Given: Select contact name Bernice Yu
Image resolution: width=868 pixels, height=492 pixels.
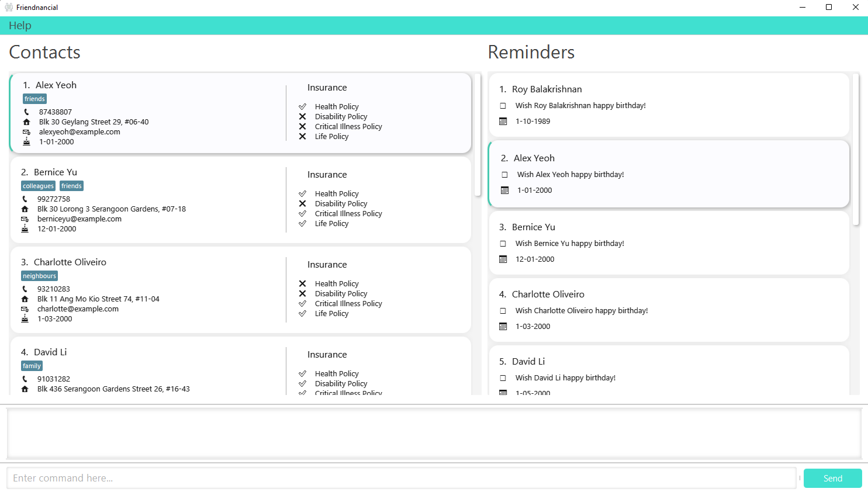Looking at the screenshot, I should (56, 172).
